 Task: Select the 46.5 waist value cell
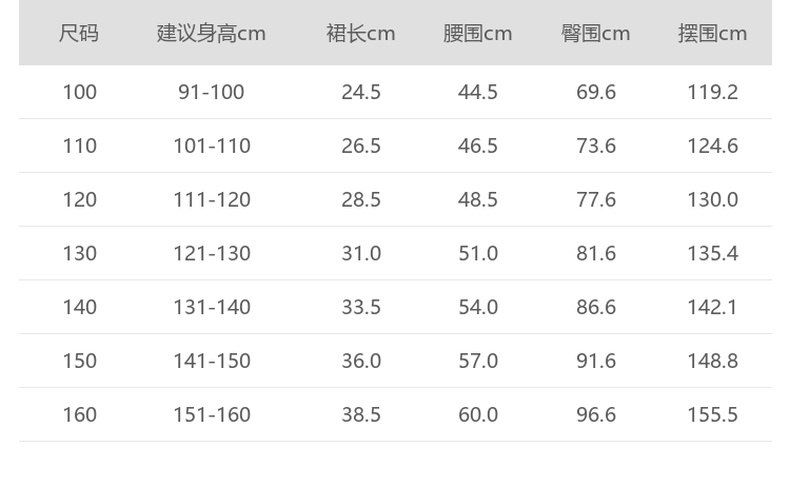[x=478, y=146]
